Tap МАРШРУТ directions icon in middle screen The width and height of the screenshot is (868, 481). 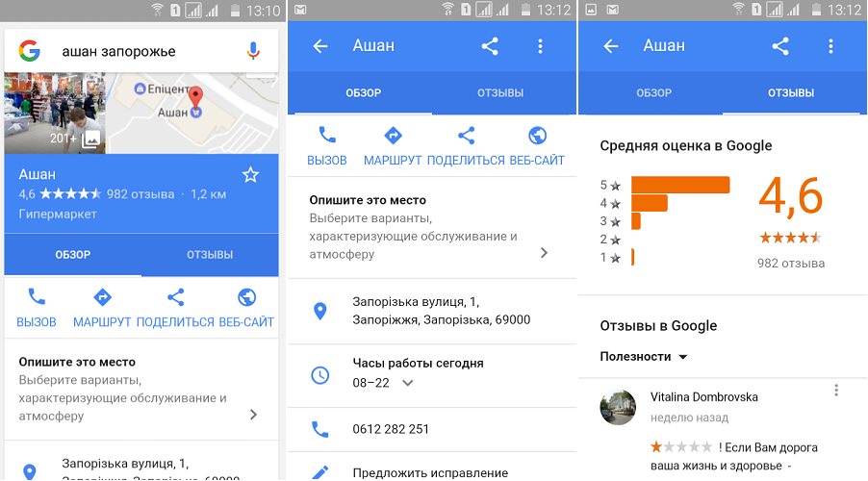(x=393, y=135)
